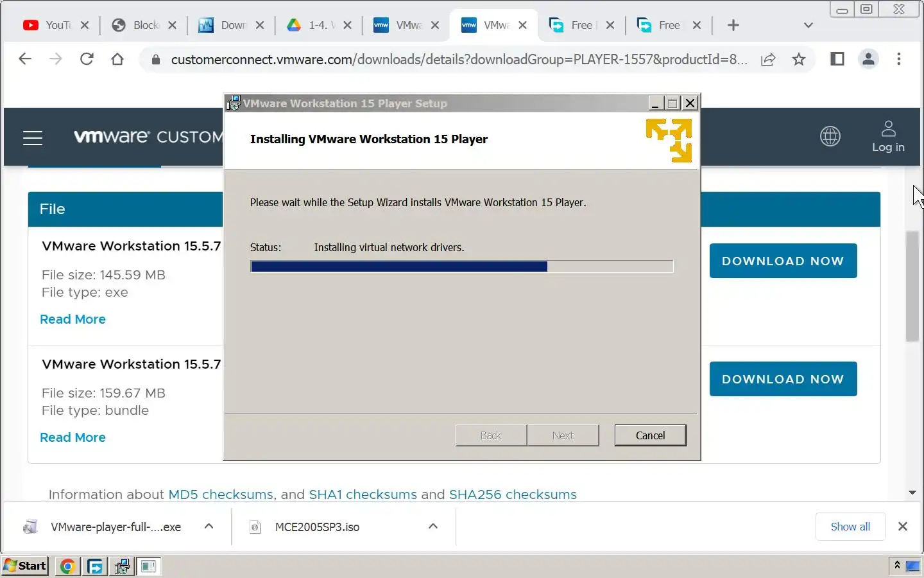Click the vmware Customer Connect logo
Image resolution: width=924 pixels, height=578 pixels.
coord(148,137)
